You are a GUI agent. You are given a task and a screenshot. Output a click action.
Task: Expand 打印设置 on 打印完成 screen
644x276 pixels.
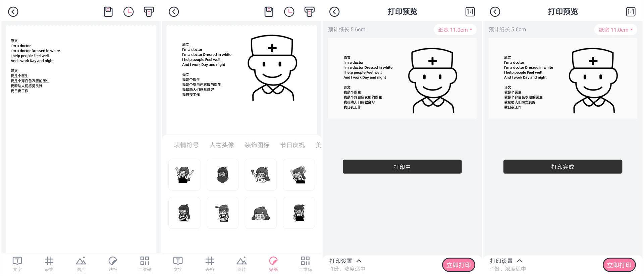(x=506, y=261)
